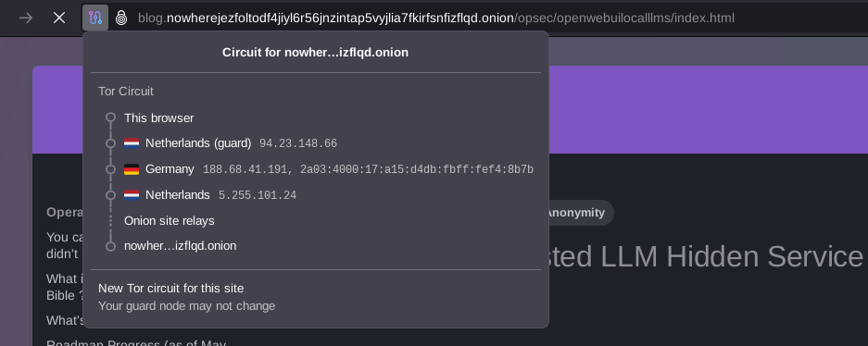The height and width of the screenshot is (346, 868).
Task: Click the nowher…izflqd.onion circuit node marker
Action: click(111, 246)
